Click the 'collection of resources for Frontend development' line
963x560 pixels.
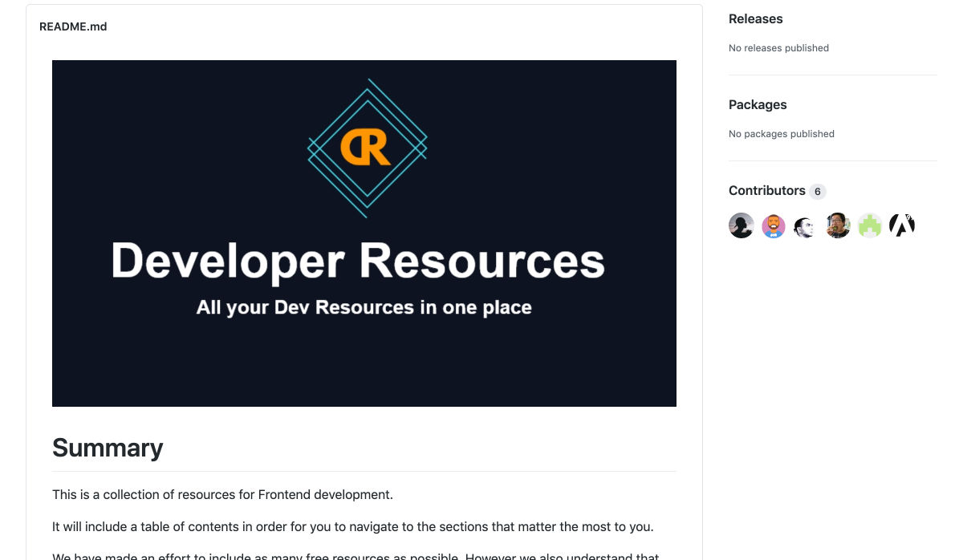coord(222,494)
